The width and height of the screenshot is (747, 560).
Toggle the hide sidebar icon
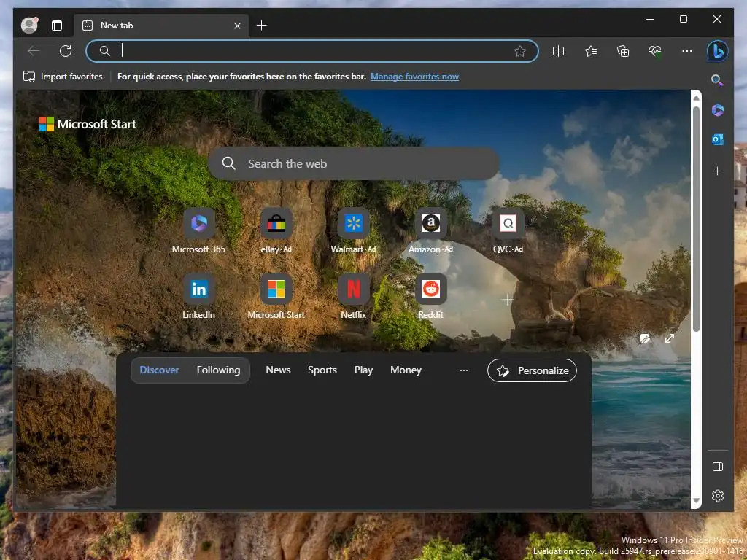[x=718, y=467]
